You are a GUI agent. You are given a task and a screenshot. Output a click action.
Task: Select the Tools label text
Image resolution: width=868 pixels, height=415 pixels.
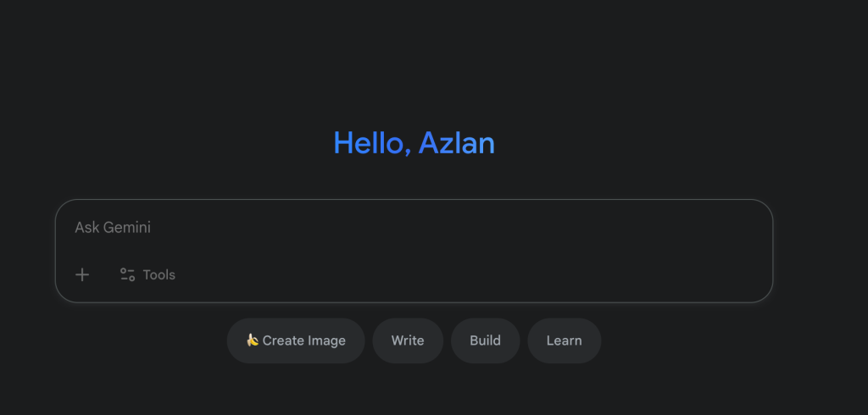[x=159, y=275]
